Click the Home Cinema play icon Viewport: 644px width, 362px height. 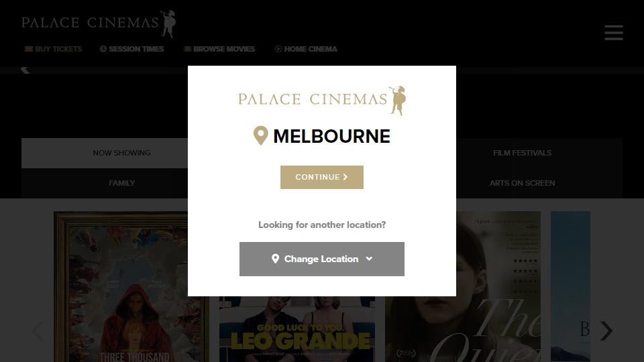pyautogui.click(x=278, y=49)
